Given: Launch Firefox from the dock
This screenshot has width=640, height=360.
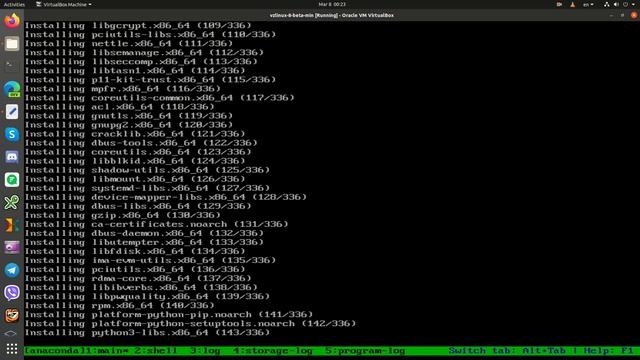Looking at the screenshot, I should [x=12, y=20].
